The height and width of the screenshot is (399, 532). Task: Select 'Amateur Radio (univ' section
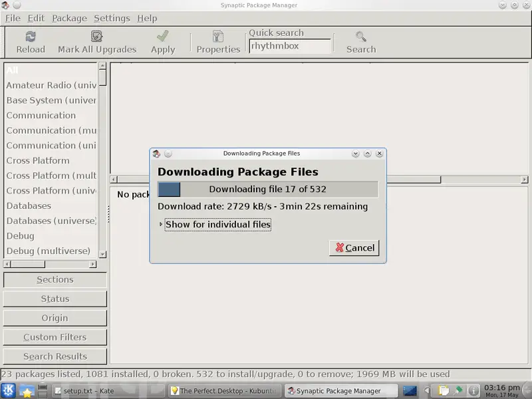click(51, 85)
